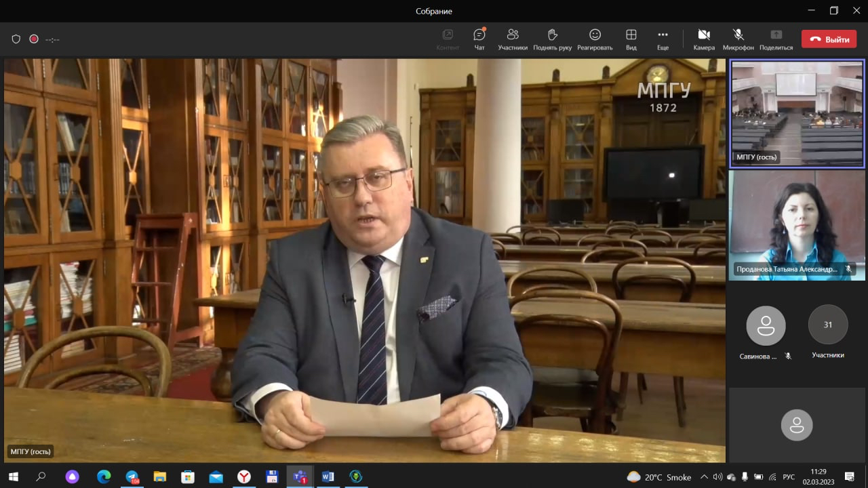Select the МПГУ (гость) hall thumbnail
Image resolution: width=868 pixels, height=488 pixels.
pyautogui.click(x=796, y=113)
